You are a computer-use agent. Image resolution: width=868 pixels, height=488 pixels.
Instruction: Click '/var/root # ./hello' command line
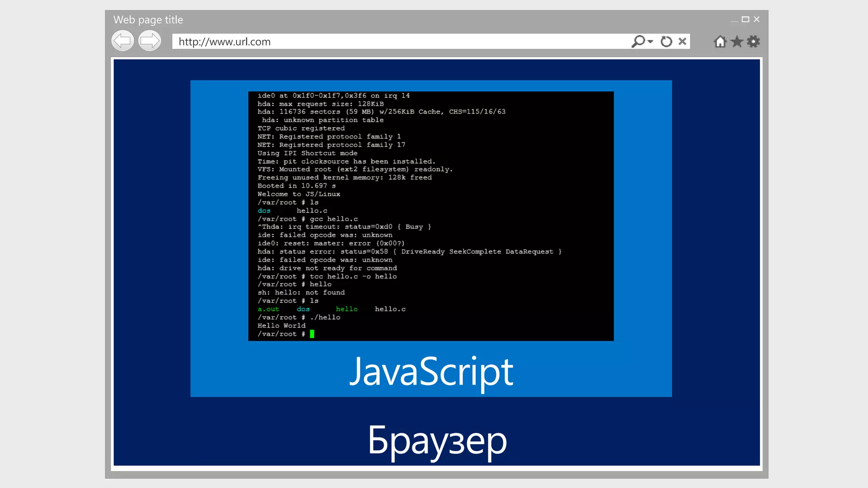pyautogui.click(x=299, y=317)
